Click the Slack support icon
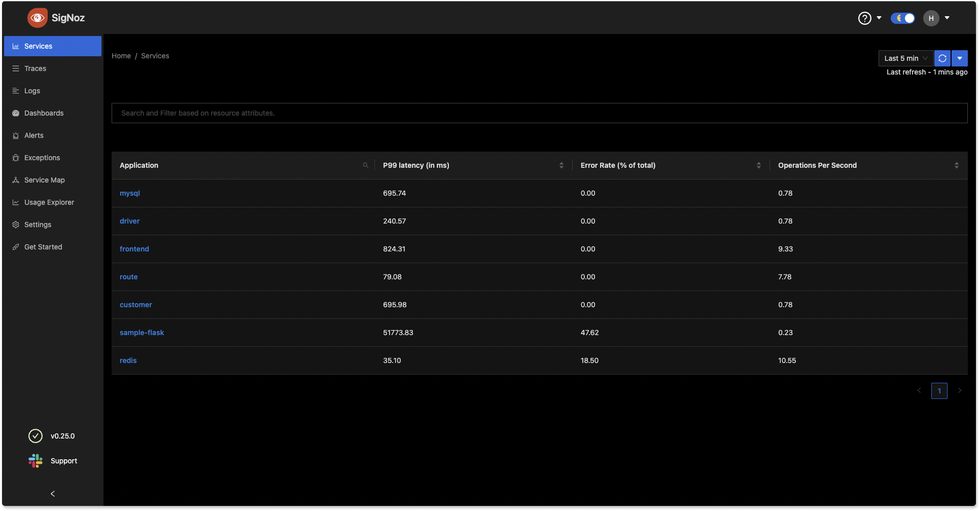980x511 pixels. point(36,461)
